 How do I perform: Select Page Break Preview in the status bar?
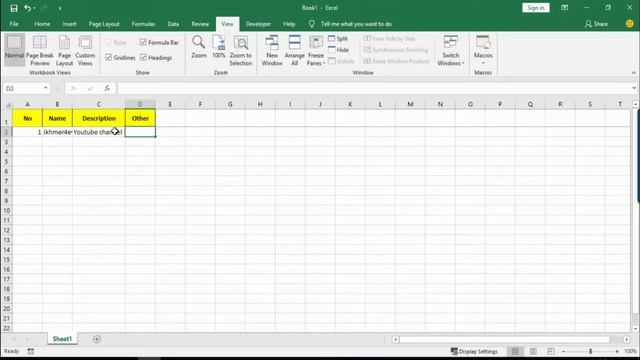tap(551, 351)
